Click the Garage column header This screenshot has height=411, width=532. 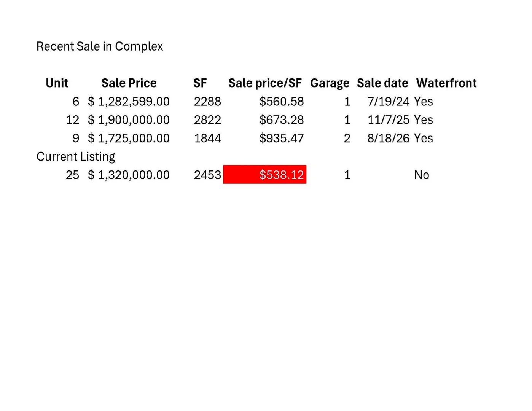[330, 83]
